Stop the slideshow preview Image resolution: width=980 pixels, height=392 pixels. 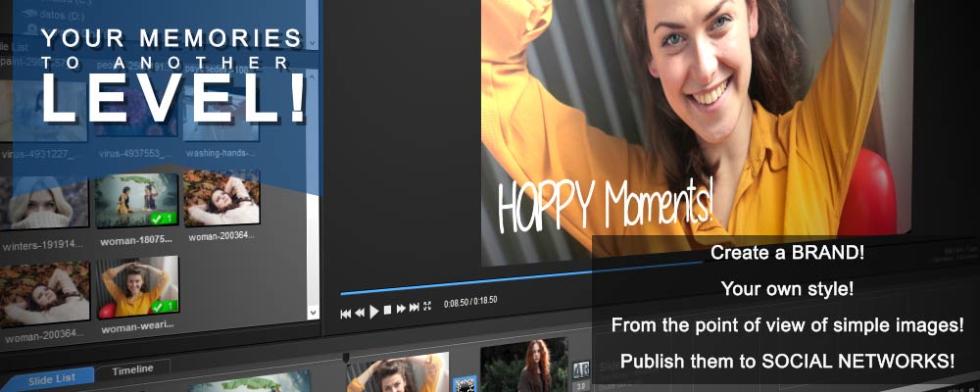pyautogui.click(x=387, y=310)
